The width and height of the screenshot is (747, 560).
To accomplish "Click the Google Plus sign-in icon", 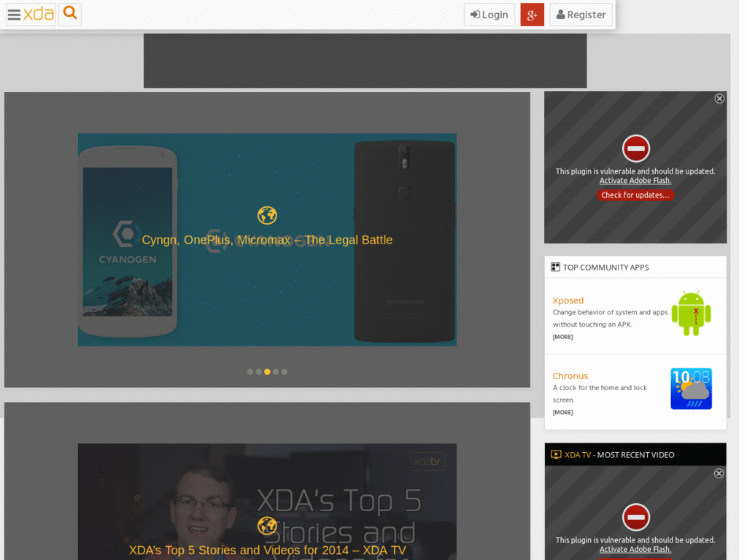I will click(x=532, y=15).
